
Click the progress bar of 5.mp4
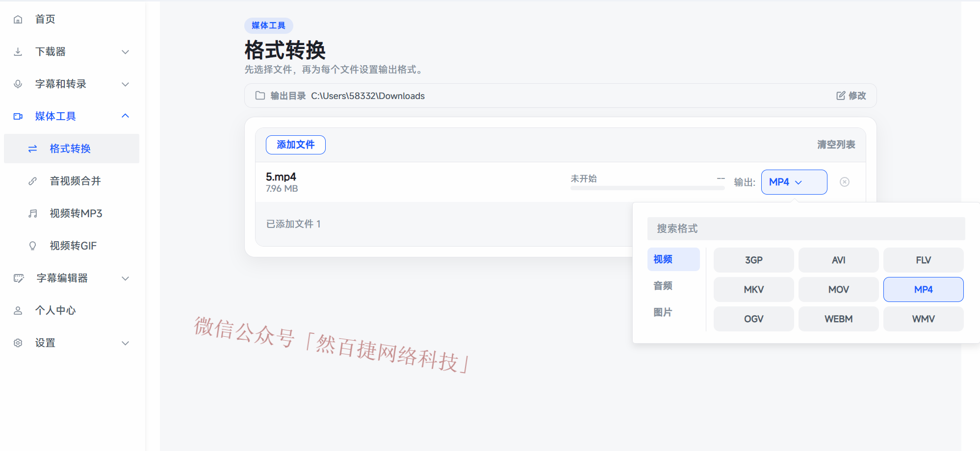[x=646, y=187]
